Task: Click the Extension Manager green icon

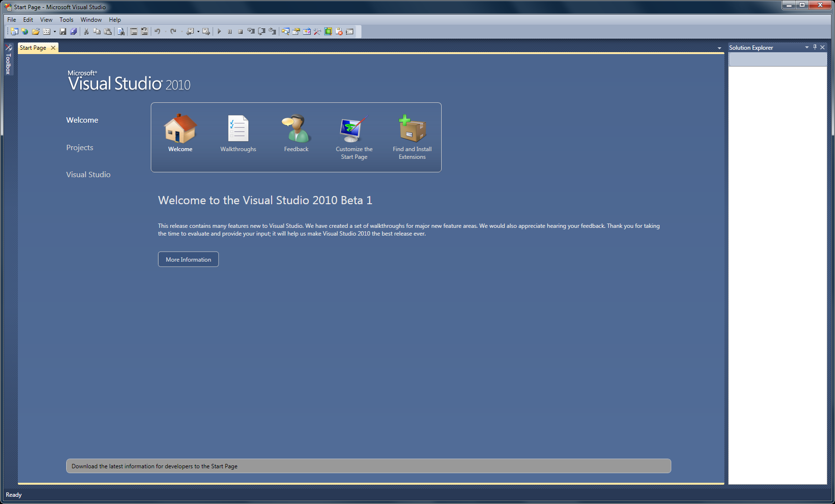Action: [x=328, y=31]
